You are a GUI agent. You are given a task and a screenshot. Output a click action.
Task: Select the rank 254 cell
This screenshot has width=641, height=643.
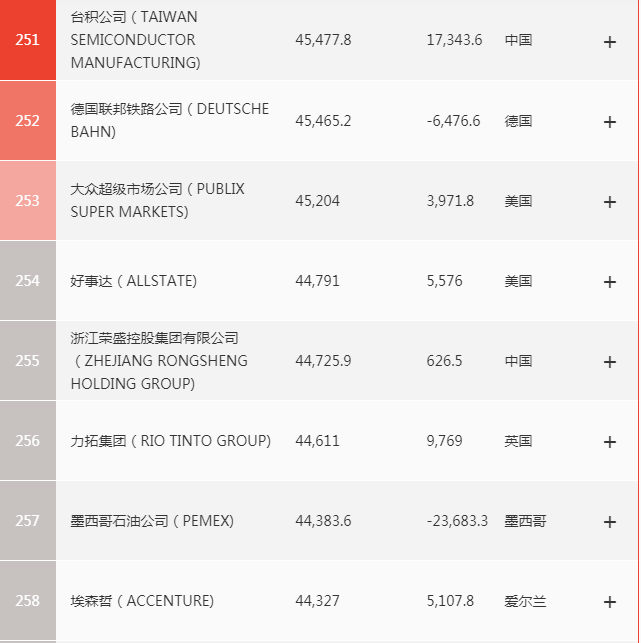tap(28, 281)
